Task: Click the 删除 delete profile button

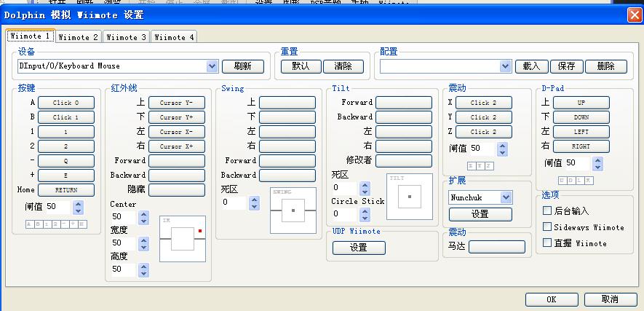Action: (x=606, y=66)
